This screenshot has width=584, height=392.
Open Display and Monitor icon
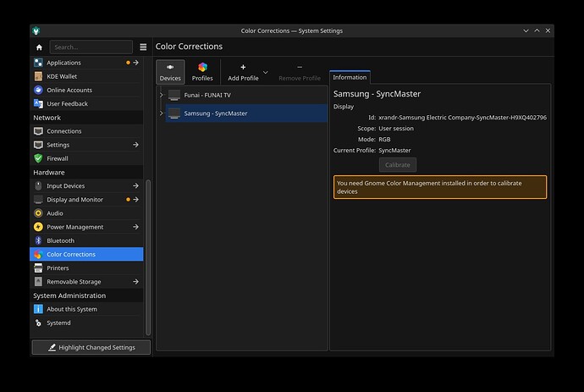38,199
